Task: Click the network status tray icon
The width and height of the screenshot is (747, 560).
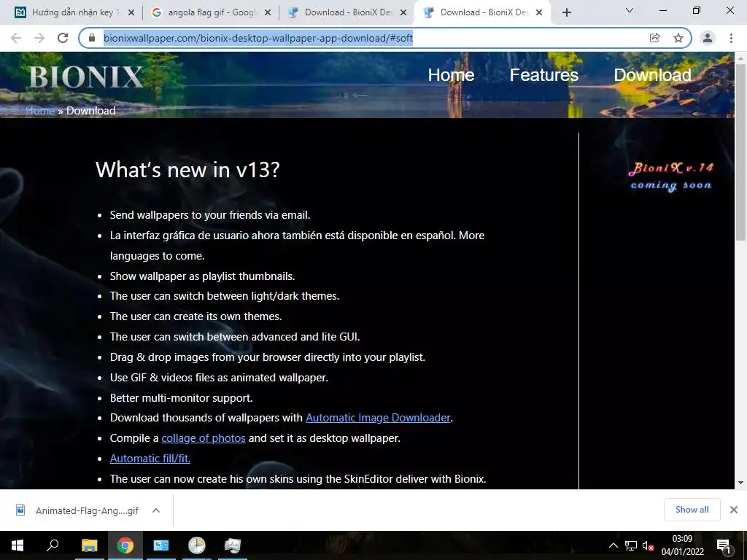Action: (631, 545)
